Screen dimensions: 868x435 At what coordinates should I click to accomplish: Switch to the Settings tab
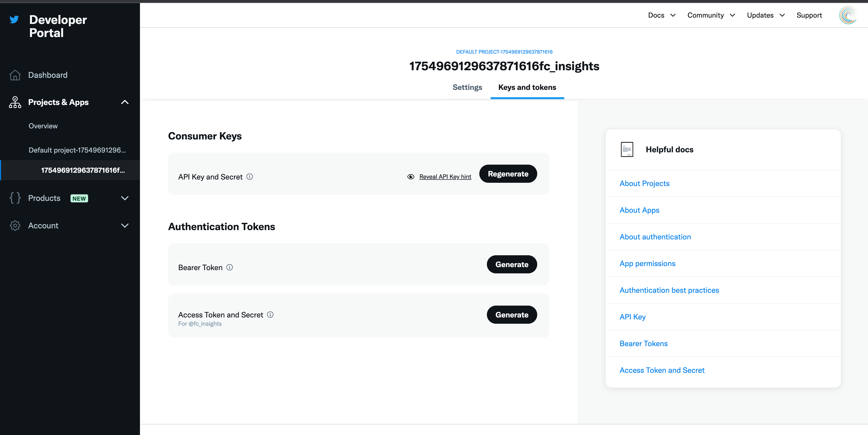[x=467, y=87]
